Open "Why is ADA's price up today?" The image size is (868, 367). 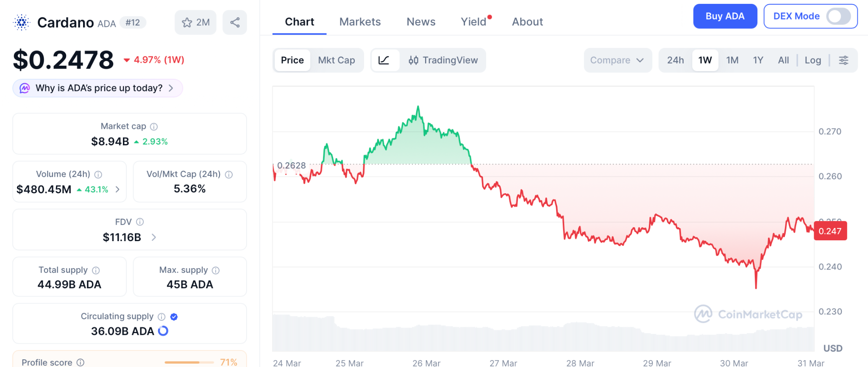[x=98, y=88]
